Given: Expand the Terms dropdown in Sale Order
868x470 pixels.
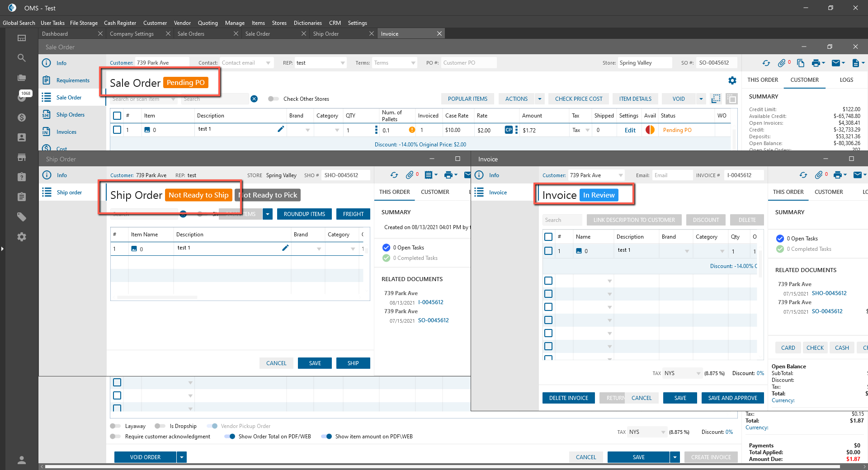Looking at the screenshot, I should coord(413,63).
